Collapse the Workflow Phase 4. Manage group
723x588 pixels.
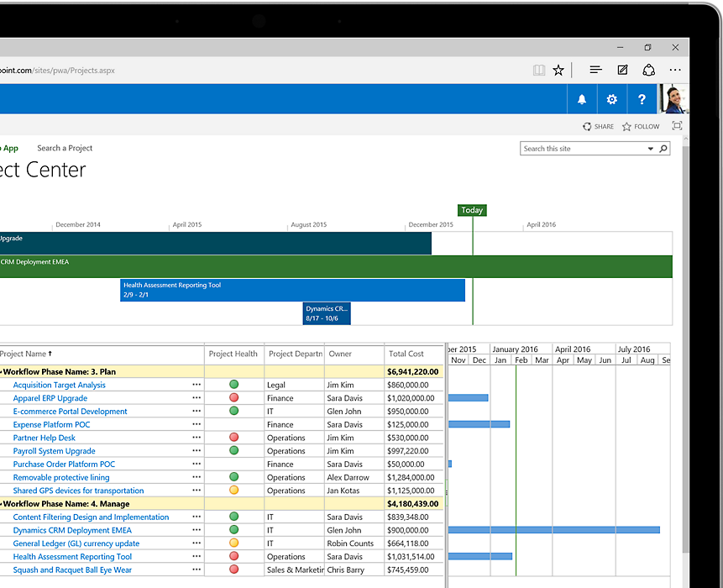[2, 504]
